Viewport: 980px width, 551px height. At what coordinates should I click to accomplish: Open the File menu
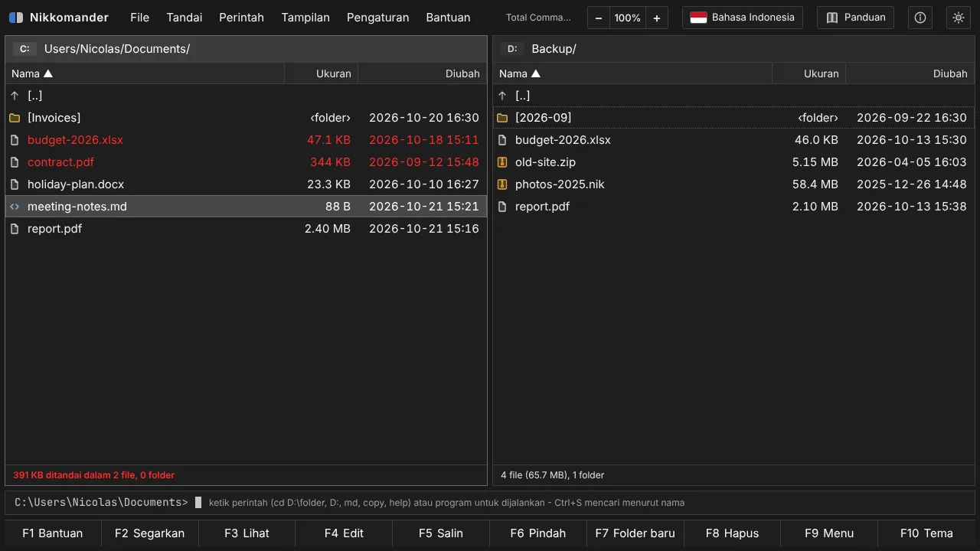click(139, 18)
